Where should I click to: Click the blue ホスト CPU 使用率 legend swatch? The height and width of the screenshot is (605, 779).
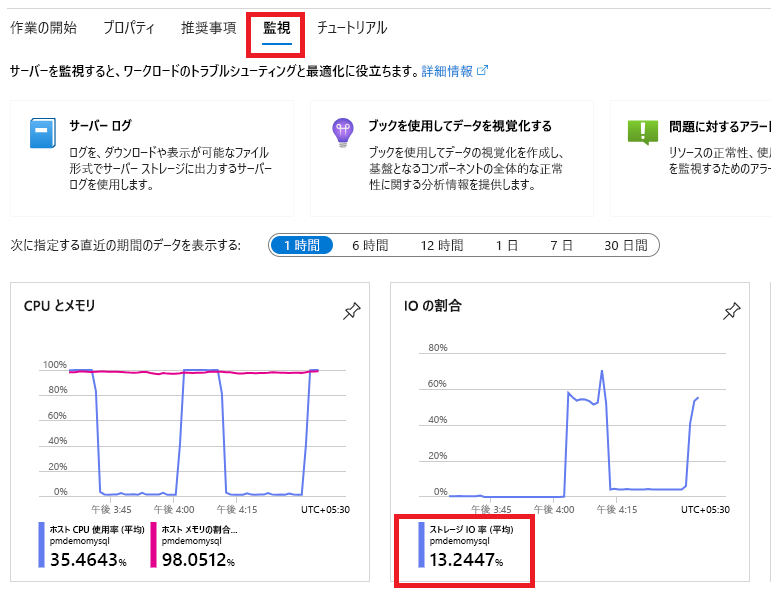pyautogui.click(x=41, y=545)
